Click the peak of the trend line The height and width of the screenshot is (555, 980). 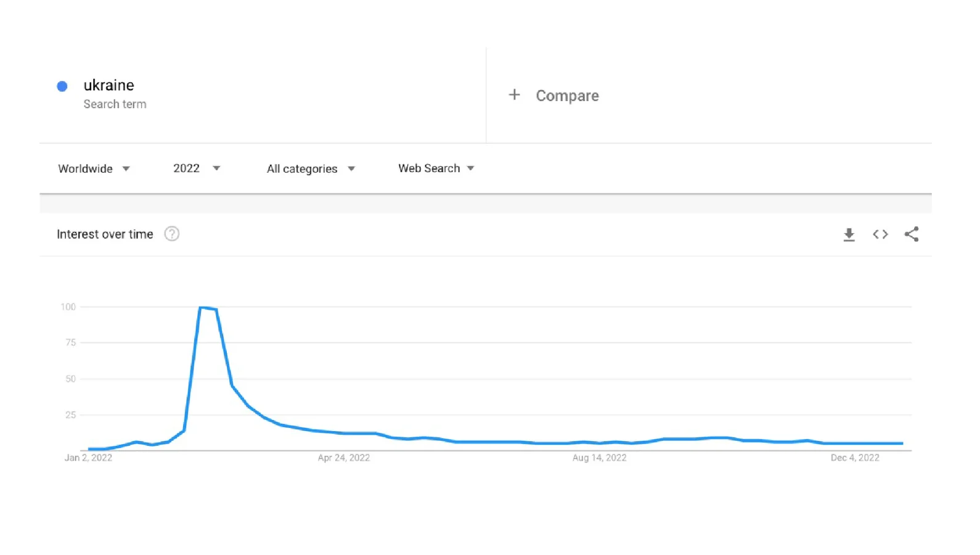coord(202,307)
